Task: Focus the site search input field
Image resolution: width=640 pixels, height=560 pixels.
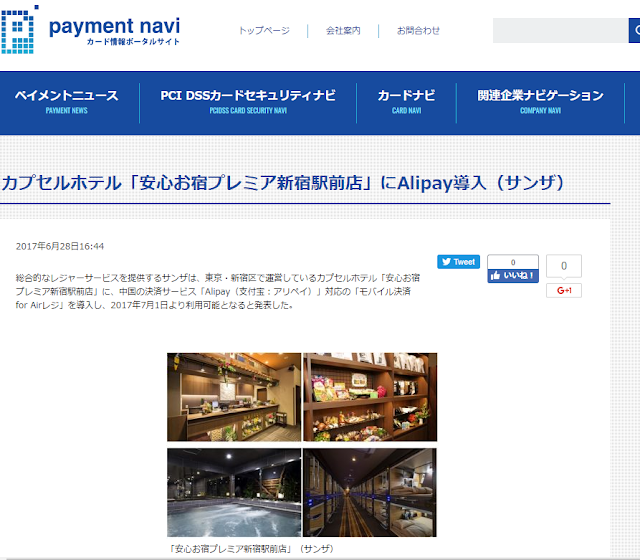Action: (560, 30)
